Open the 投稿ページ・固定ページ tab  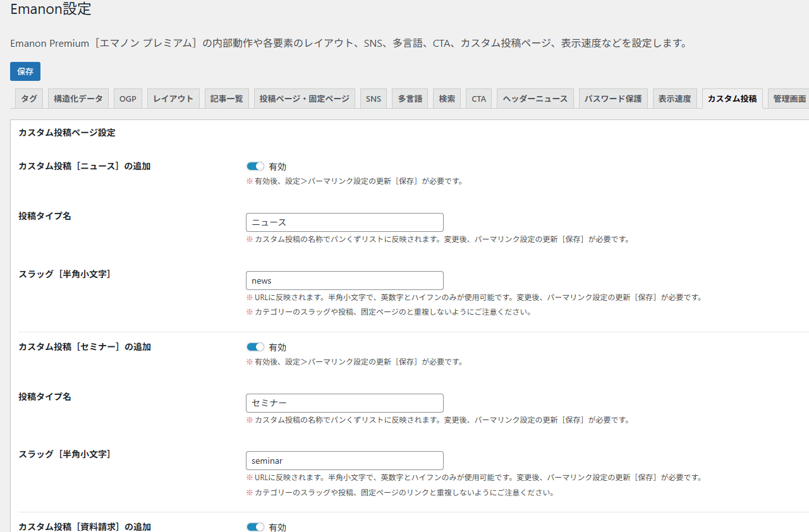pyautogui.click(x=304, y=98)
